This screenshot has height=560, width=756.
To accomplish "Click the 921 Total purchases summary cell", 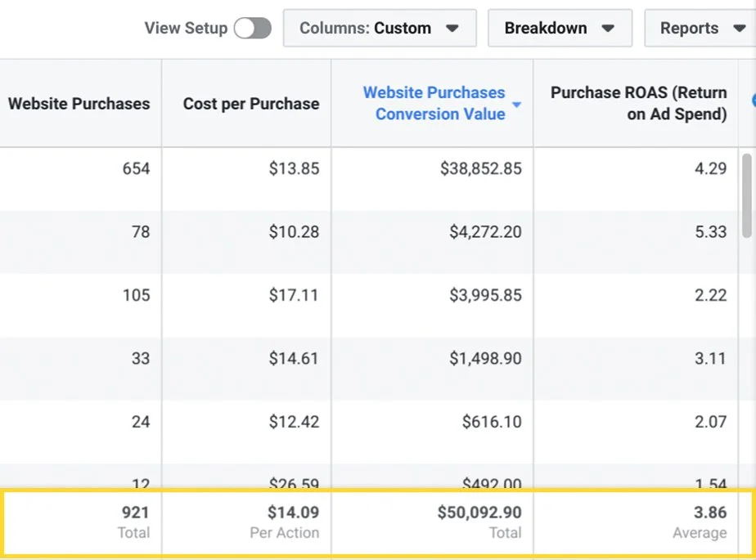I will click(x=134, y=522).
